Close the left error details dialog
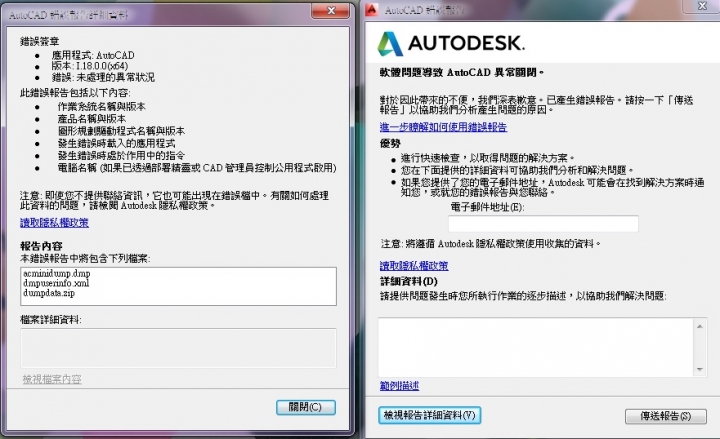Viewport: 720px width, 439px height. point(330,11)
